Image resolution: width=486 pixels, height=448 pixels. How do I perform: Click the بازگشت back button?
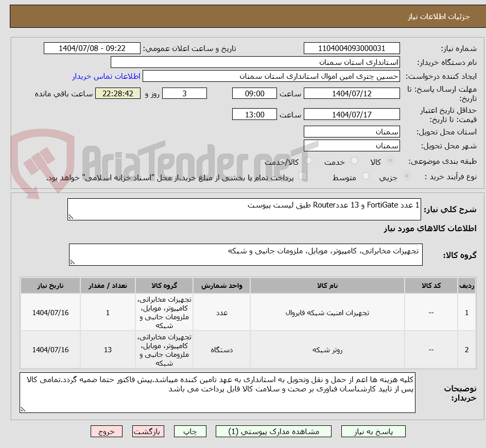(148, 432)
